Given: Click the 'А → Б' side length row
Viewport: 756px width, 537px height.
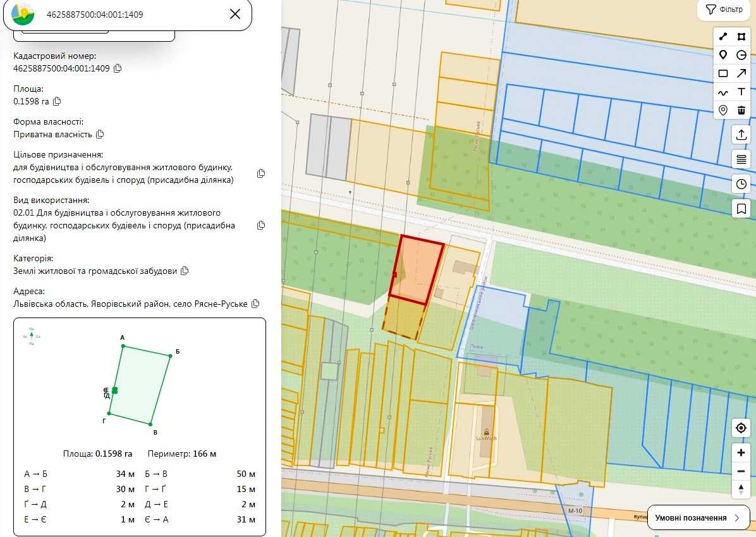Looking at the screenshot, I should [x=80, y=474].
